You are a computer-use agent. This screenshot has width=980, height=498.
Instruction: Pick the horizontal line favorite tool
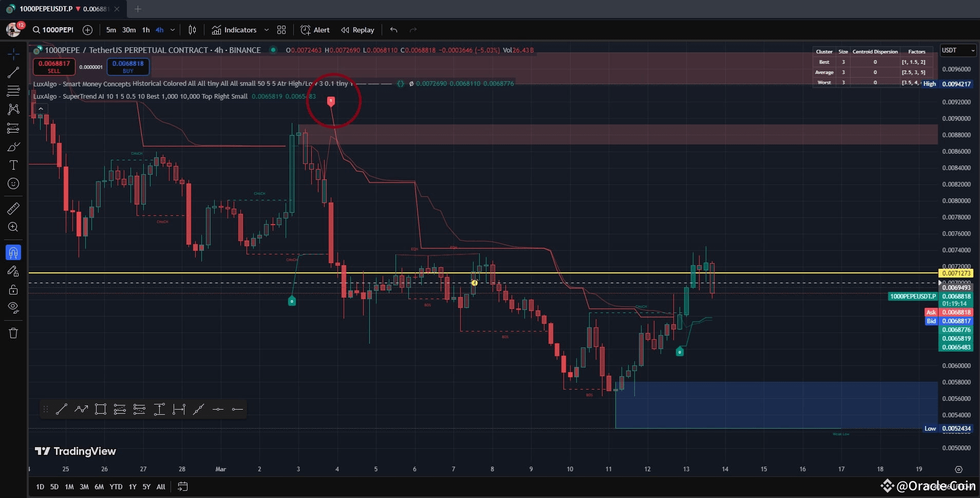point(218,409)
